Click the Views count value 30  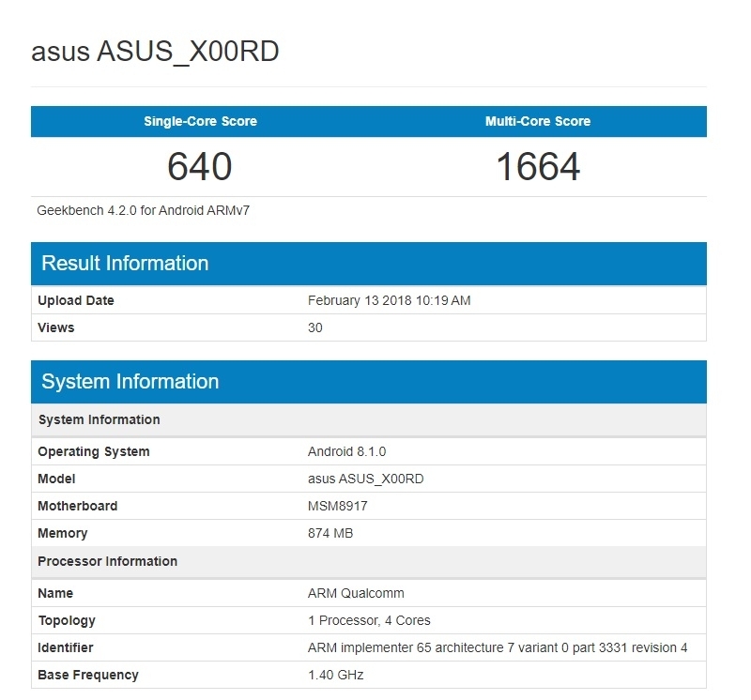(x=315, y=327)
